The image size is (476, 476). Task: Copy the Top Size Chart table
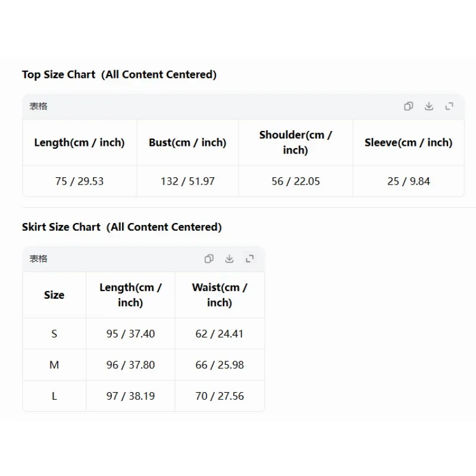coord(408,107)
